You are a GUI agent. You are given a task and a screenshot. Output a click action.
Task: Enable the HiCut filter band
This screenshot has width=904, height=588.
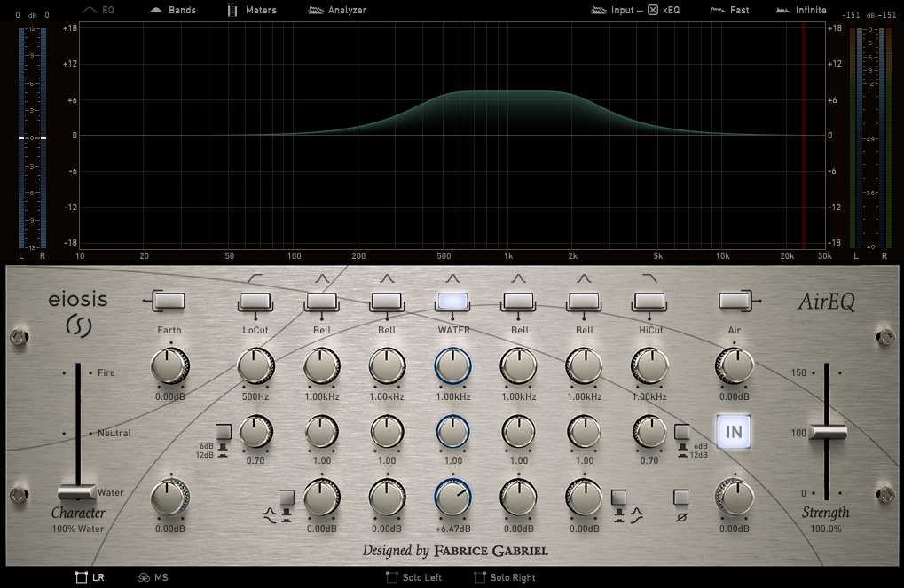click(651, 302)
